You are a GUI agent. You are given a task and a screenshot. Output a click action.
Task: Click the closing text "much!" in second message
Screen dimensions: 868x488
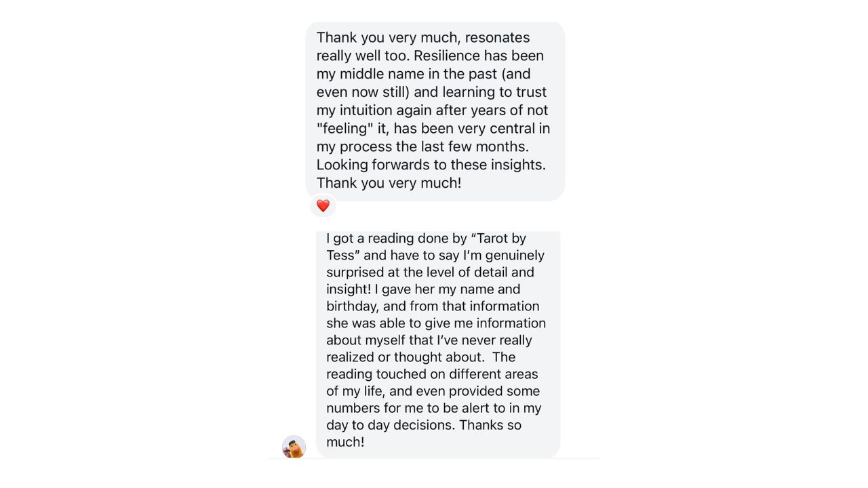[345, 442]
